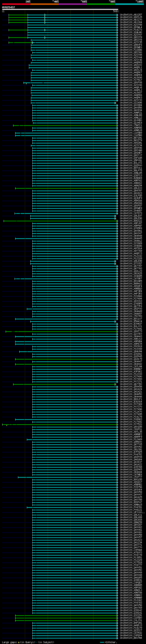Select hit label UniRef100_P22686

[x=131, y=50]
